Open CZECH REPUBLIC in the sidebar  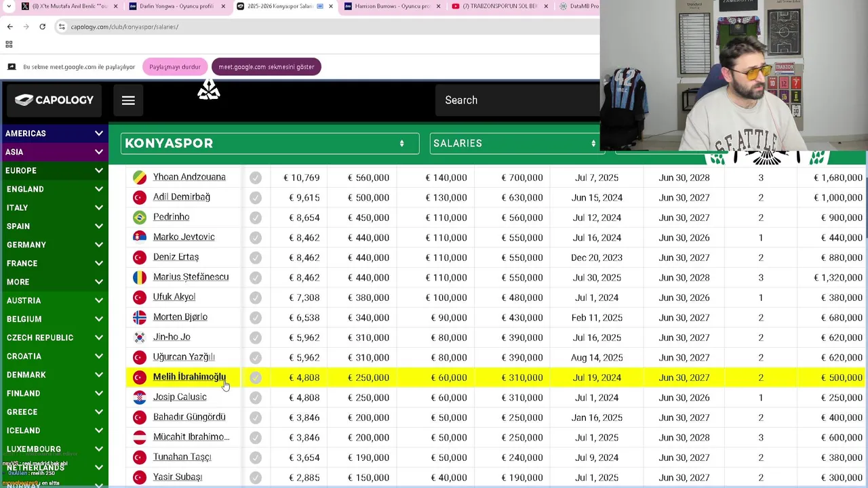54,338
